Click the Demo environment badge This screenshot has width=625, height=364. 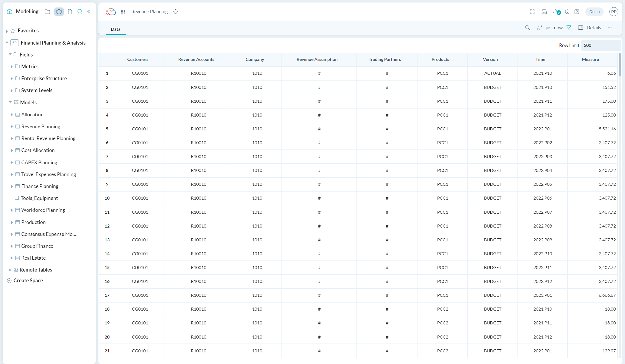point(594,12)
